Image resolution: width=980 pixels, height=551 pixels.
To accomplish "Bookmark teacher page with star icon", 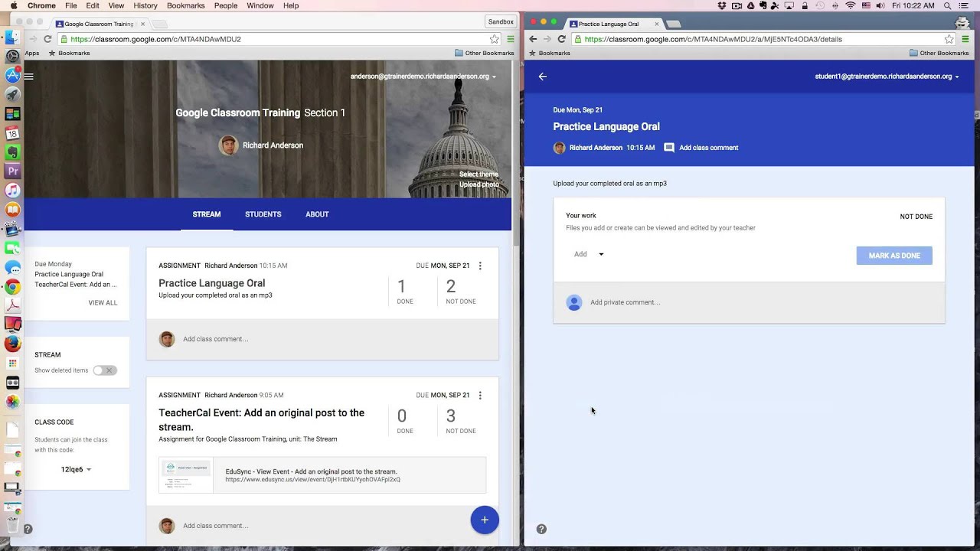I will click(x=495, y=39).
